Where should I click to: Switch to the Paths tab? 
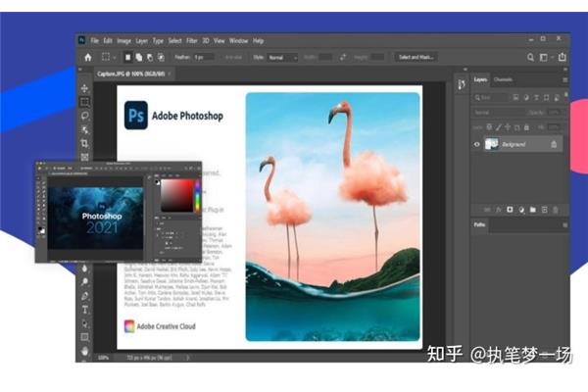point(479,224)
